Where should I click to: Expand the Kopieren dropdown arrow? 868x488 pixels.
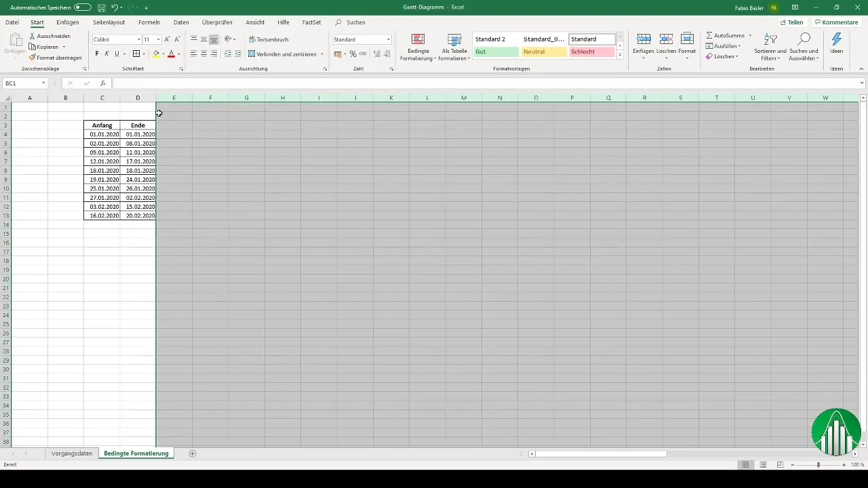tap(64, 47)
